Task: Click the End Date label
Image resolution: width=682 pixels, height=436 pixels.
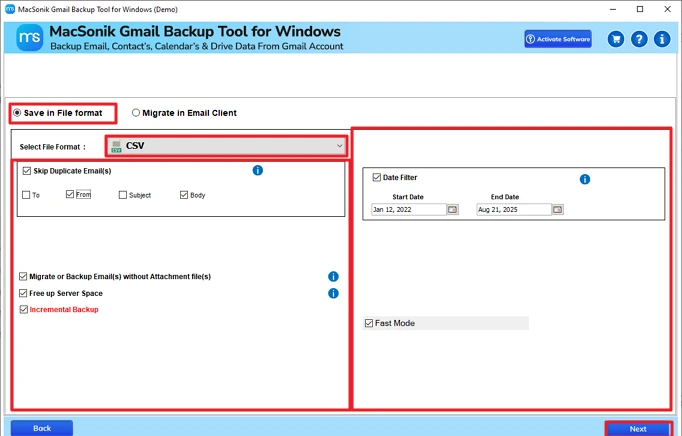Action: click(505, 197)
